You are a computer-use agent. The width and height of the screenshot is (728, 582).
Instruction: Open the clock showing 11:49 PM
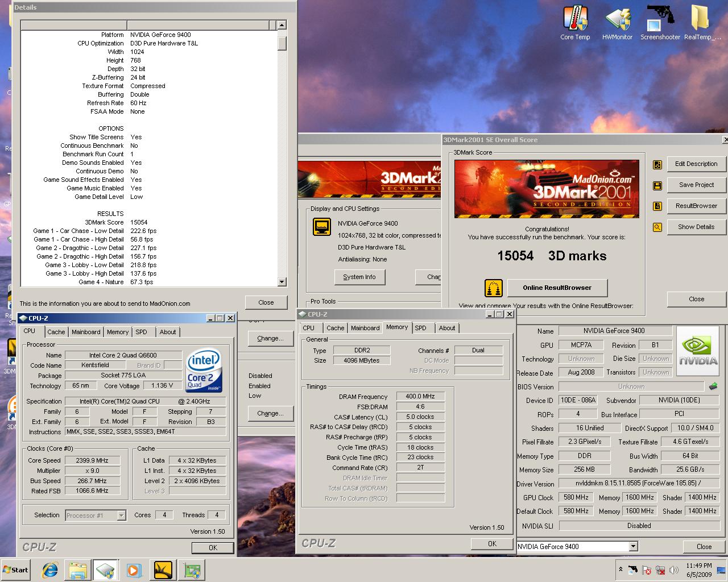click(699, 566)
